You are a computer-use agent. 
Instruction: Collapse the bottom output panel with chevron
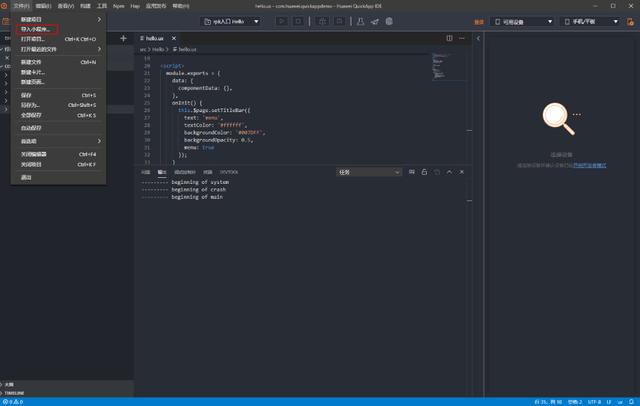[x=449, y=172]
